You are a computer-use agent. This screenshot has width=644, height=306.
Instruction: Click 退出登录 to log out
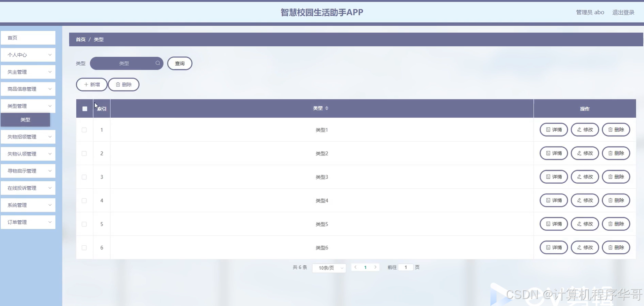coord(623,12)
